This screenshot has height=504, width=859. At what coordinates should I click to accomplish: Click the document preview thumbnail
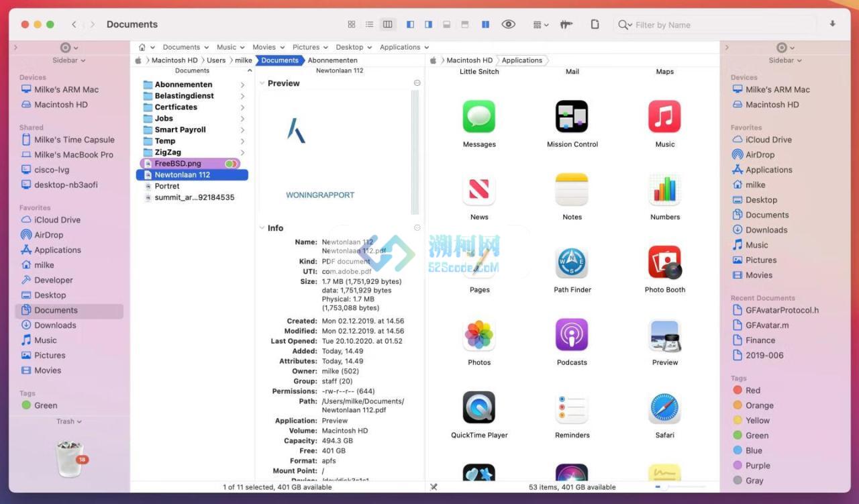point(334,152)
